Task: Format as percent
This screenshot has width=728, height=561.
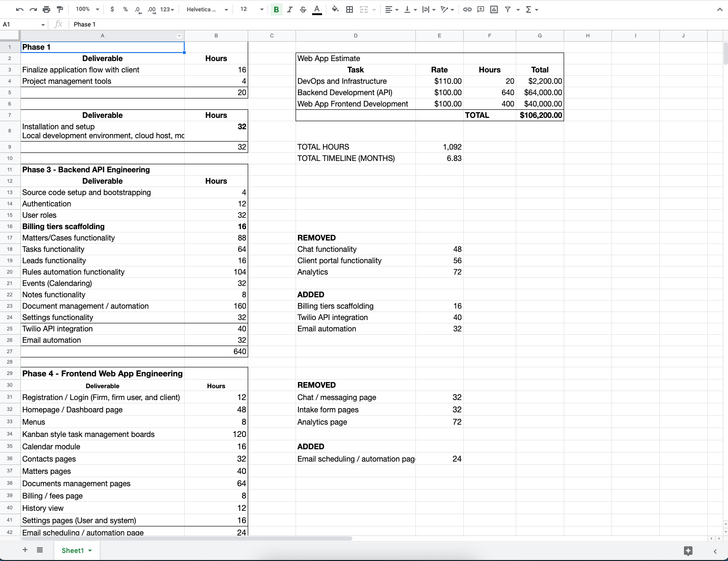Action: tap(125, 9)
